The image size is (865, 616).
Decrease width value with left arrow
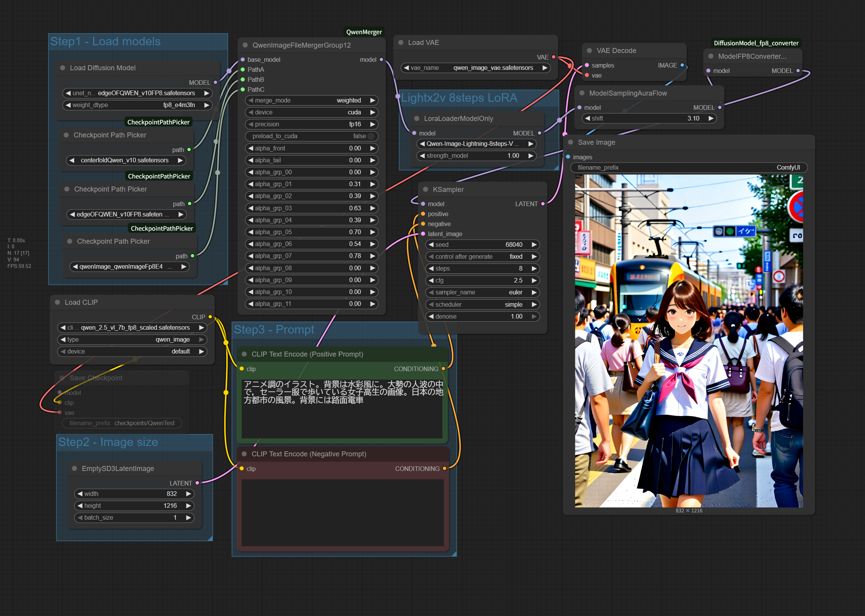(80, 494)
